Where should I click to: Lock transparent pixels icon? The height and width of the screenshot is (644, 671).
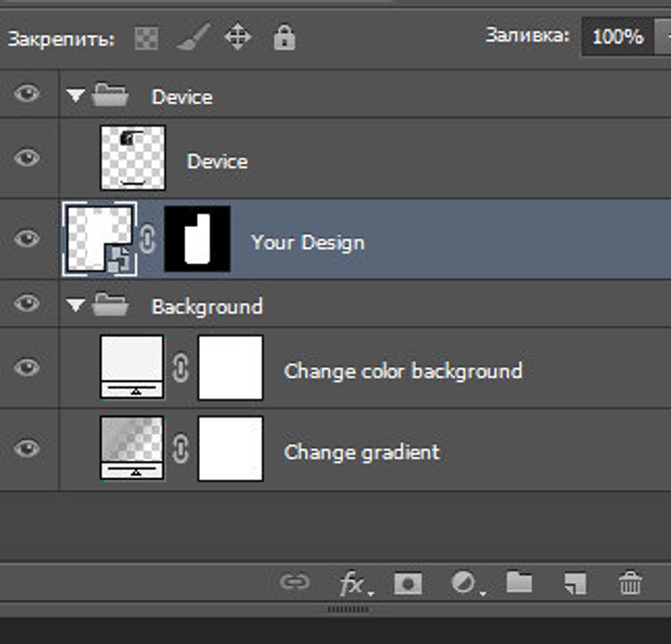click(147, 38)
